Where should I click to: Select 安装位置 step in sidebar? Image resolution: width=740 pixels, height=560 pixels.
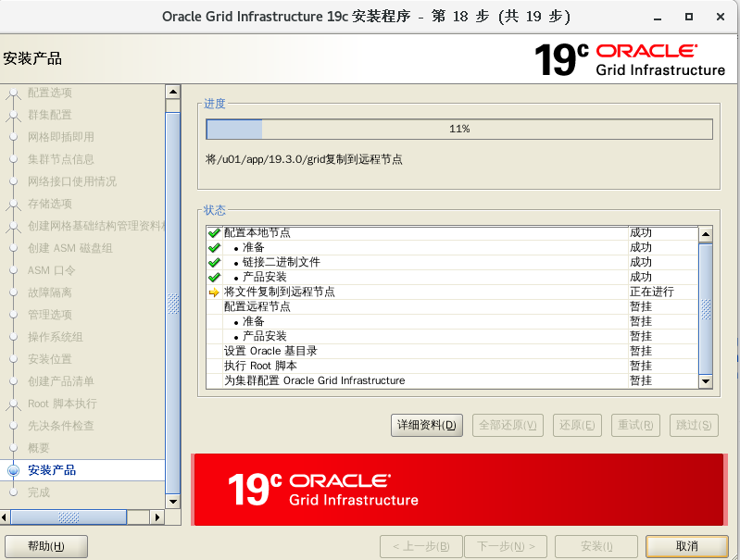pyautogui.click(x=50, y=359)
